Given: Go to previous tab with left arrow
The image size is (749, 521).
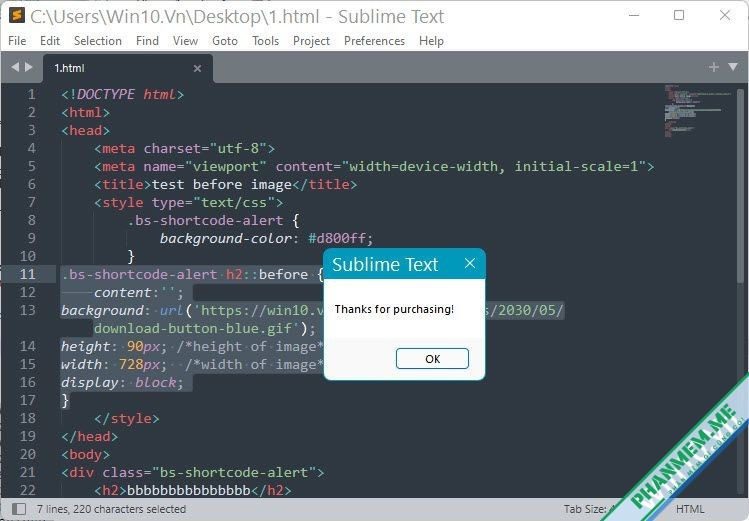Looking at the screenshot, I should pos(15,67).
